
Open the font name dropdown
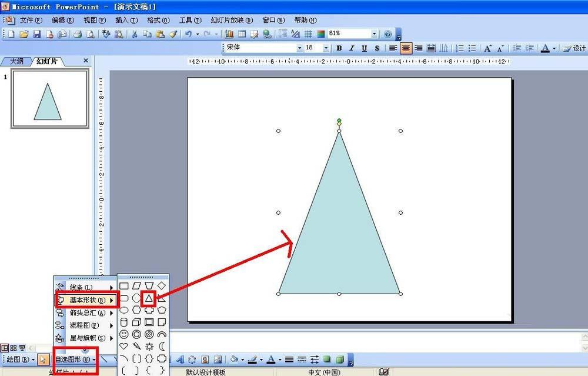click(299, 48)
